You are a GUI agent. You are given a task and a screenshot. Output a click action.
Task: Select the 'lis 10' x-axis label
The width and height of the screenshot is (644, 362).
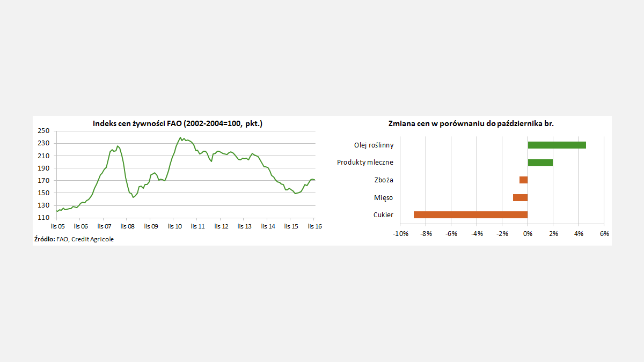(x=174, y=226)
